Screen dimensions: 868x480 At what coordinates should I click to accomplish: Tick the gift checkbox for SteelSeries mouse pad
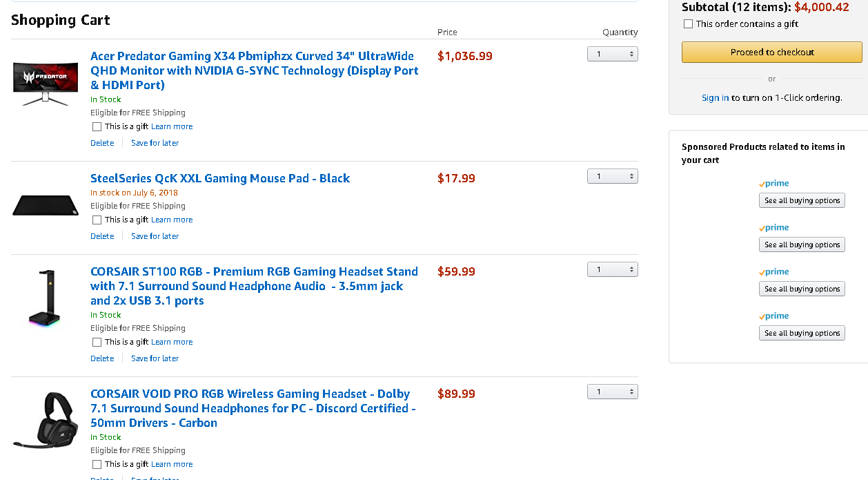pos(97,220)
